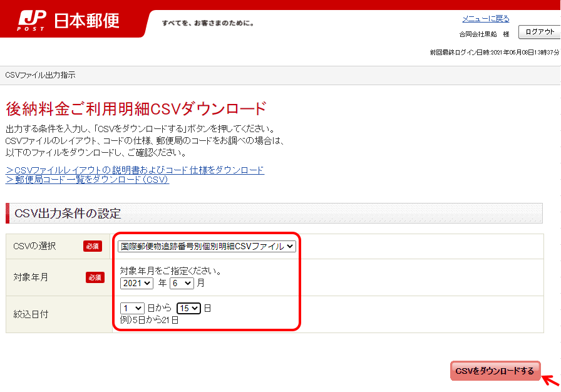561x392 pixels.
Task: Open the メニューに戻る link
Action: (485, 19)
